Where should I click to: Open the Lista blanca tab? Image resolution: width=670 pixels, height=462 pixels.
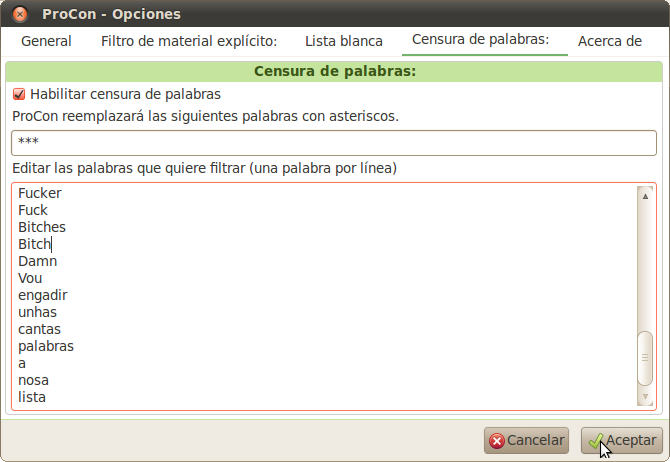tap(344, 41)
